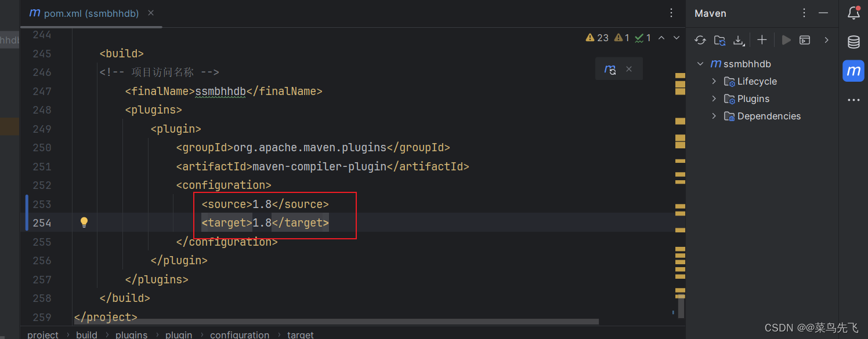Click the 1 weak warning indicator
This screenshot has height=339, width=868.
tap(621, 38)
